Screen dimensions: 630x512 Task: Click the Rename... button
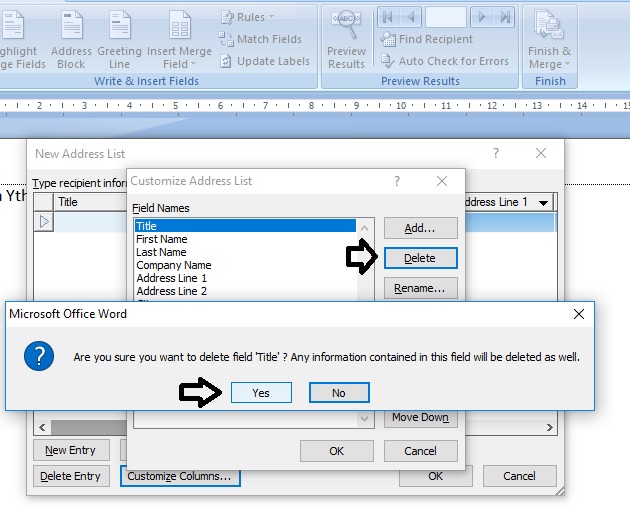(x=421, y=288)
